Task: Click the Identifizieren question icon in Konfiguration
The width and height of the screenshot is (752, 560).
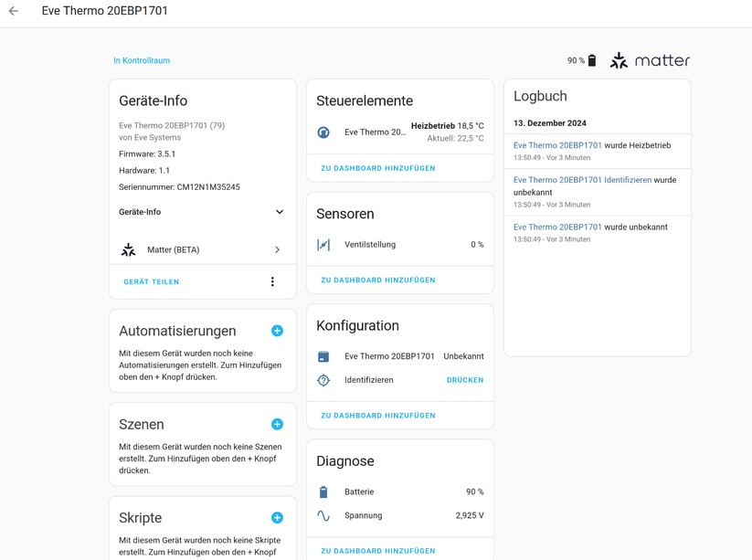Action: (x=323, y=380)
